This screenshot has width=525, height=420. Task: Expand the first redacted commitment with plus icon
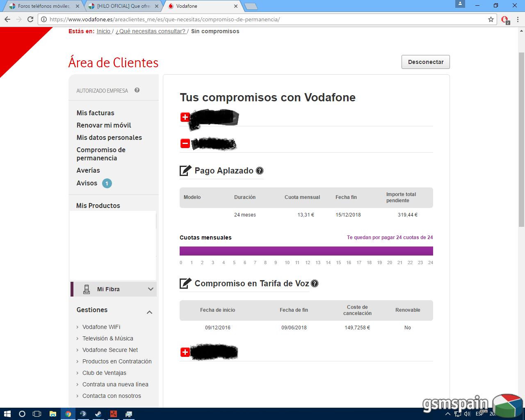pyautogui.click(x=185, y=117)
